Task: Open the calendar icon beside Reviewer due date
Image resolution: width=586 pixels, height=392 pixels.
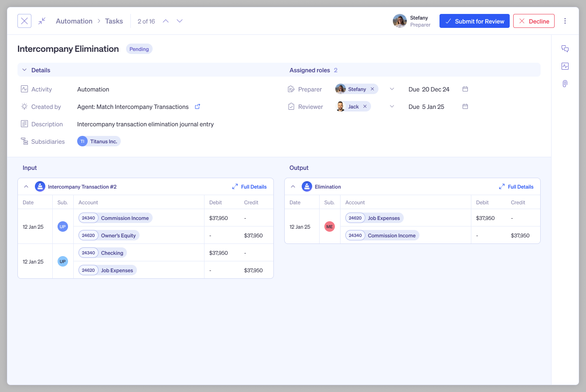Action: [465, 106]
